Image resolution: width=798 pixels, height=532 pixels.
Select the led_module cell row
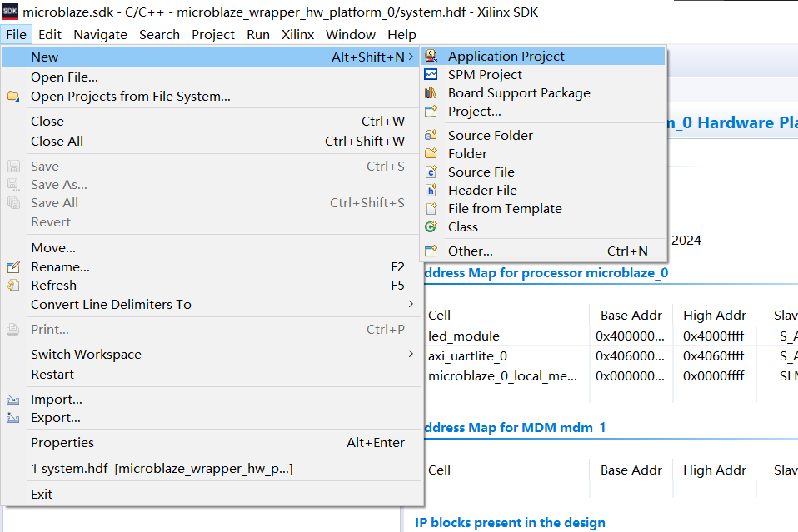[464, 336]
